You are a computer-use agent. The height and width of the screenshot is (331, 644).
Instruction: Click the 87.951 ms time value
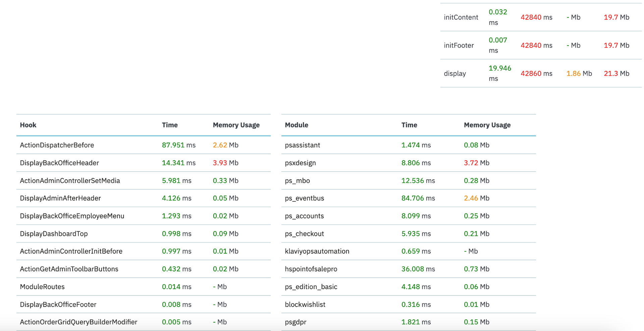(178, 145)
